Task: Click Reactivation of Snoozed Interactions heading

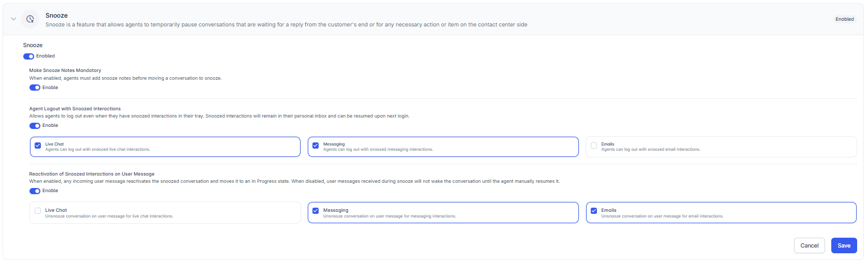Action: 92,174
